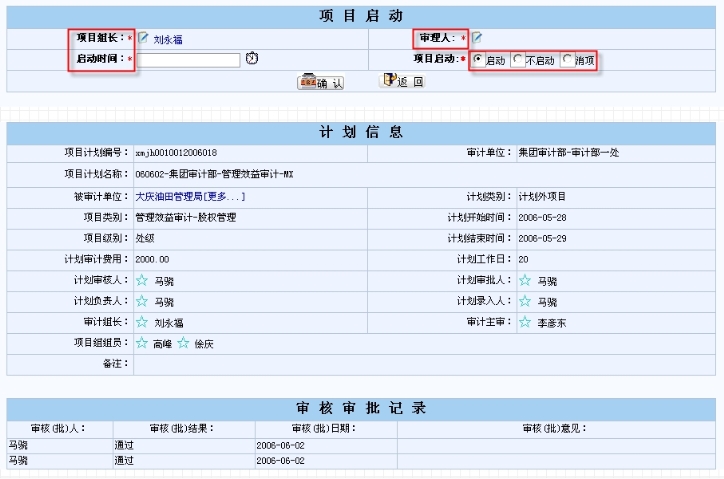Screen dimensions: 724x479
Task: Open the 大庆油田管理局 [更多...] link
Action: 190,197
